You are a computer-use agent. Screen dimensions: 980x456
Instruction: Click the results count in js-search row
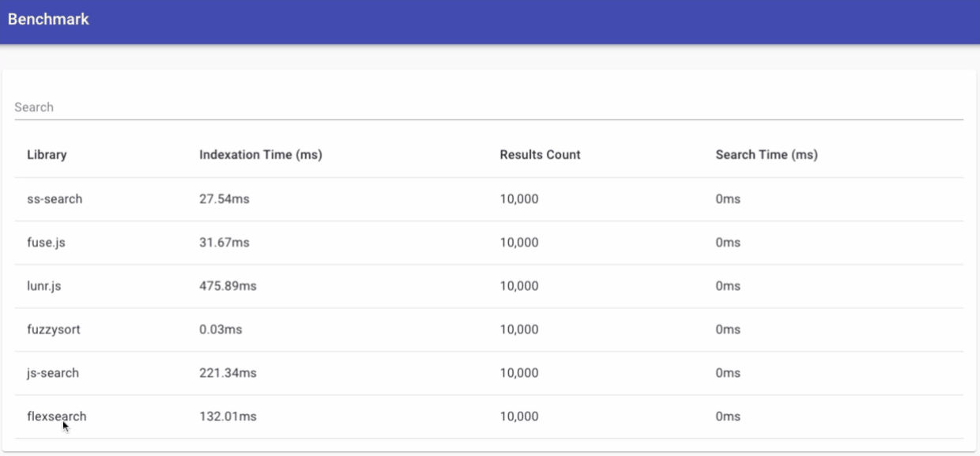coord(519,373)
